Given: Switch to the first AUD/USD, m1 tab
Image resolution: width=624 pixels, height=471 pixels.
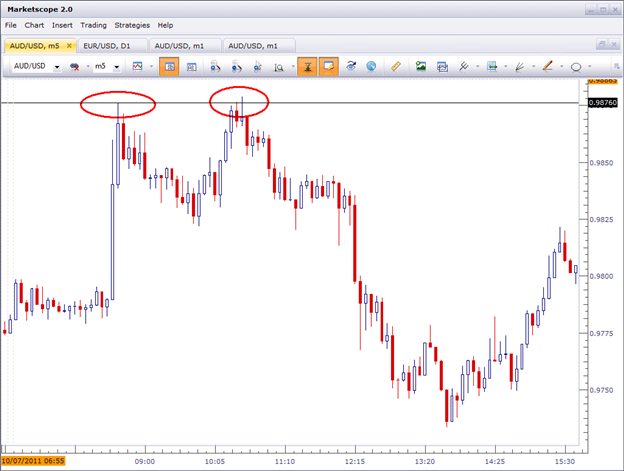Looking at the screenshot, I should (x=185, y=46).
